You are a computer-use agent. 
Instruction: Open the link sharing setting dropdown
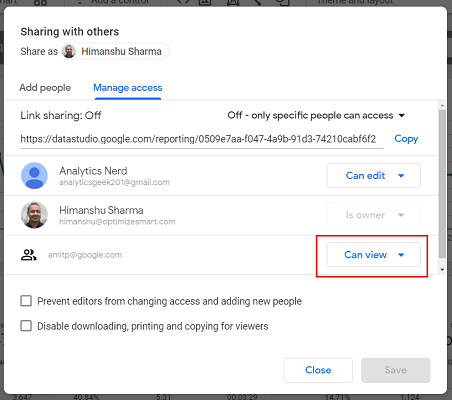click(316, 115)
